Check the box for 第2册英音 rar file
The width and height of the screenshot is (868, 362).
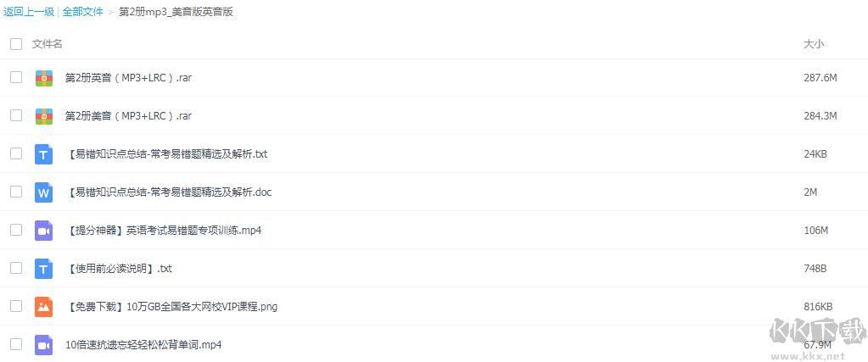point(16,77)
